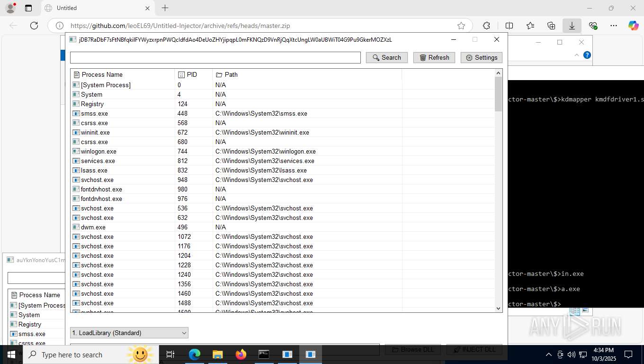644x364 pixels.
Task: Click scrollbar down arrow in process list
Action: click(x=498, y=308)
